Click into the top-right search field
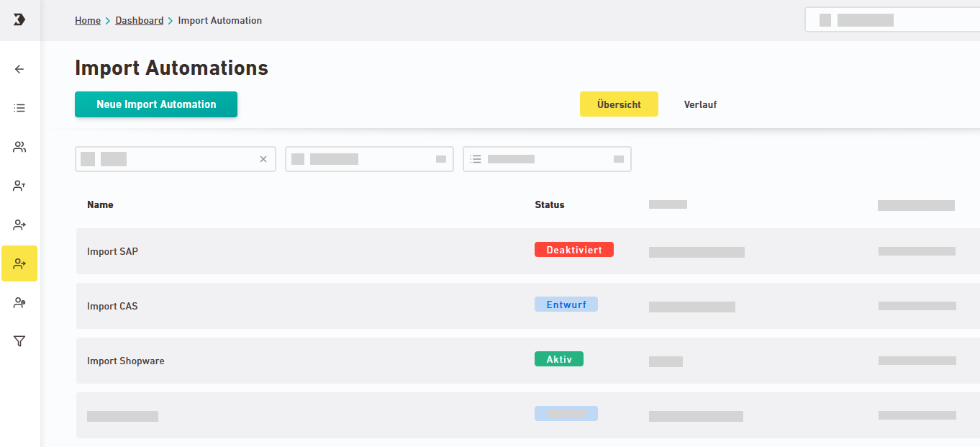 tap(892, 20)
